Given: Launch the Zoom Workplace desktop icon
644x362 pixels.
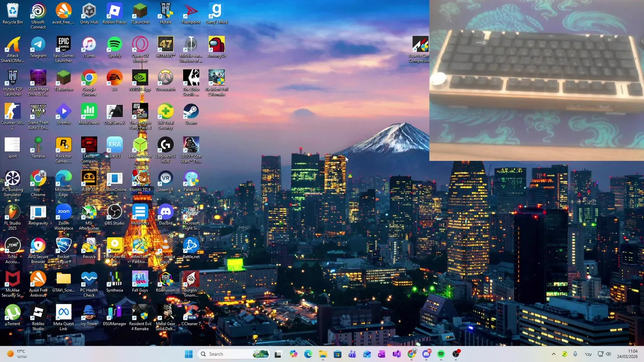Looking at the screenshot, I should point(63,217).
